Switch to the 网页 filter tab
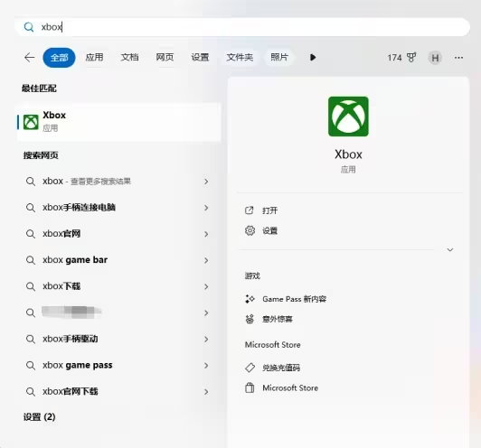The width and height of the screenshot is (481, 448). (x=165, y=57)
